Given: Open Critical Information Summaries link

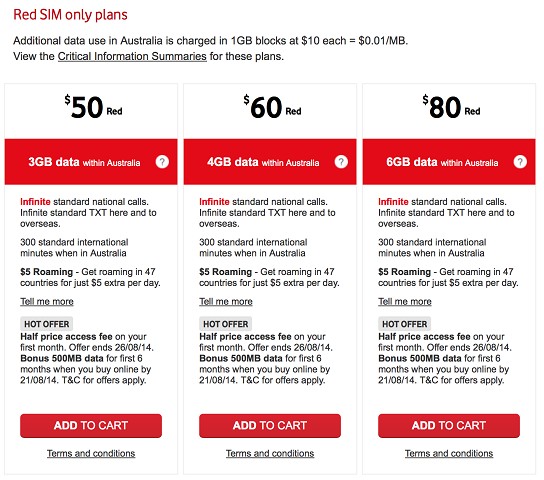Looking at the screenshot, I should pyautogui.click(x=132, y=56).
